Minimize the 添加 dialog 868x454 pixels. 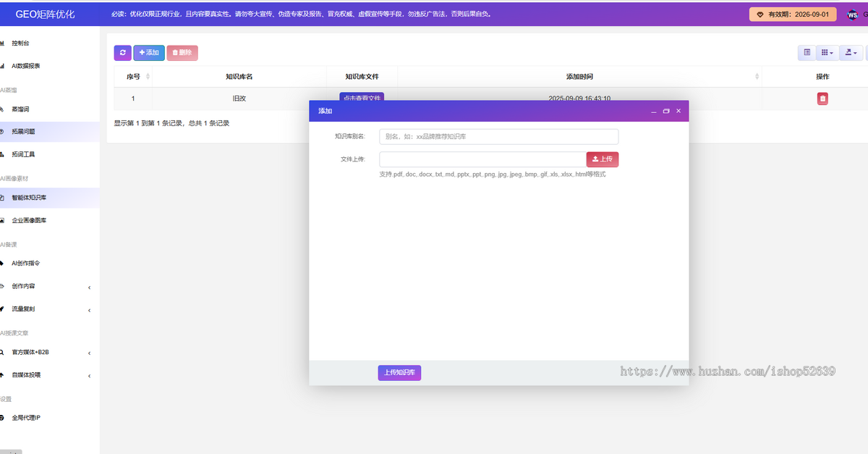(x=654, y=111)
